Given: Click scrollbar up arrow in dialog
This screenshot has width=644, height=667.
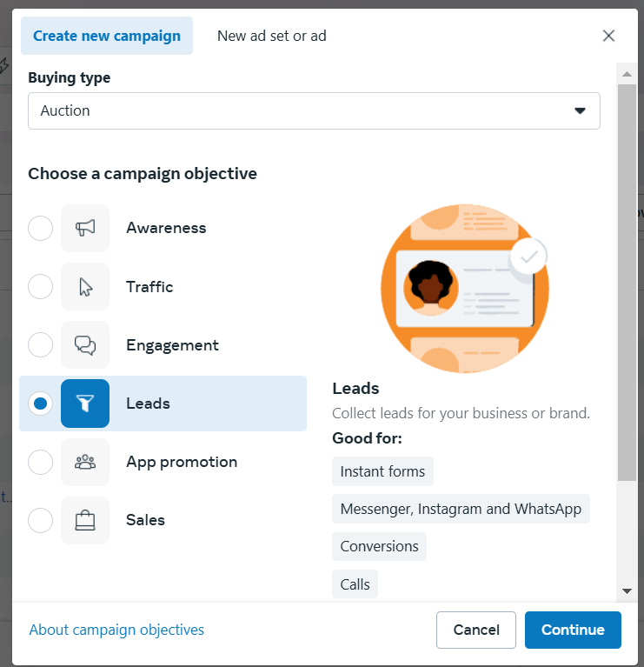Looking at the screenshot, I should 627,74.
